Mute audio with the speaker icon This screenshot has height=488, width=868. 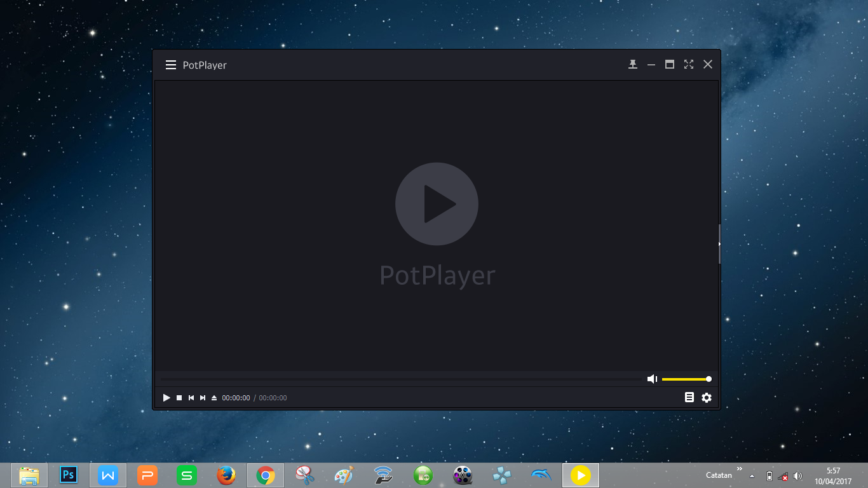[652, 379]
